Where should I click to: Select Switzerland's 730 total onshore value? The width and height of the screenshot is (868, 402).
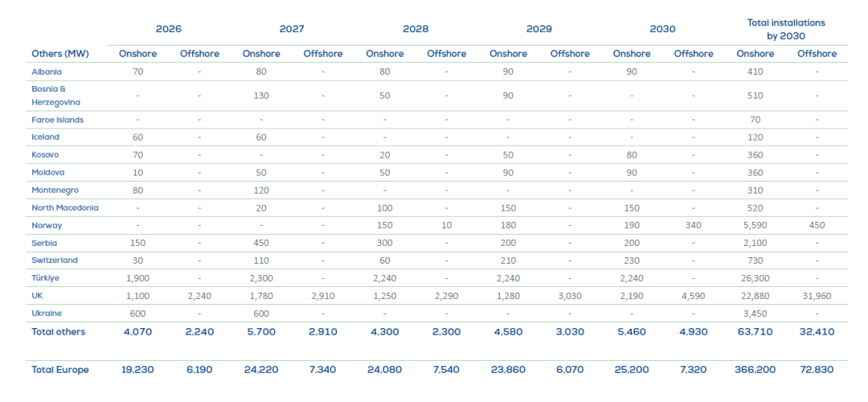tap(755, 260)
